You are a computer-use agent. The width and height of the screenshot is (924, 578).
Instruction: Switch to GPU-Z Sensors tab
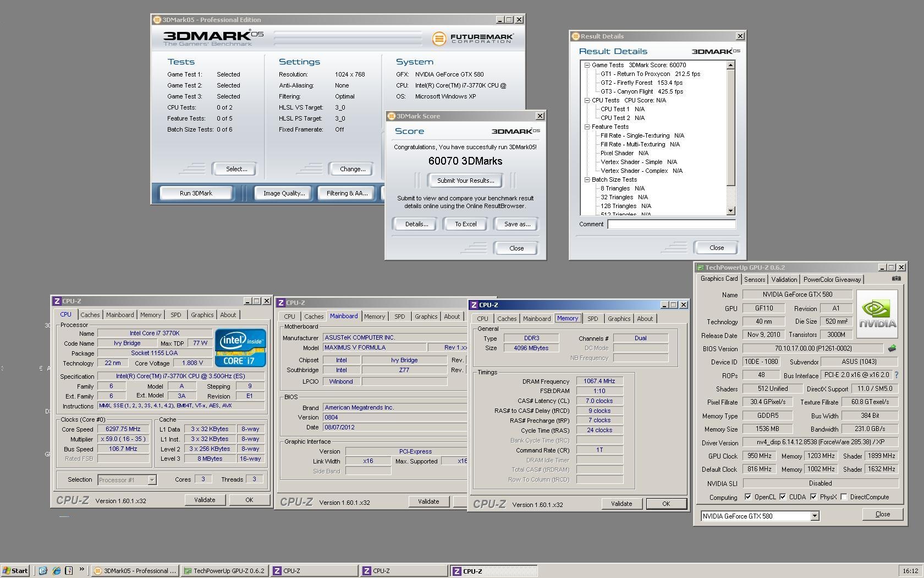point(755,280)
